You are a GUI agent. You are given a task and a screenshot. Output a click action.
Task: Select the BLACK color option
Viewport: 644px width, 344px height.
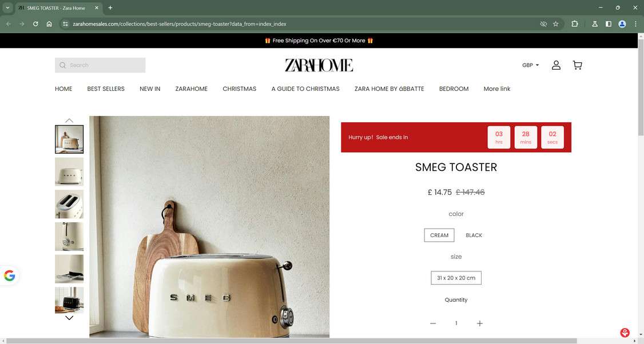pos(474,235)
